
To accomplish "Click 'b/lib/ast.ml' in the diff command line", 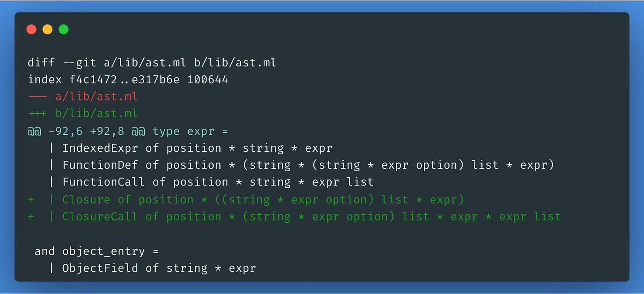I will pyautogui.click(x=235, y=63).
